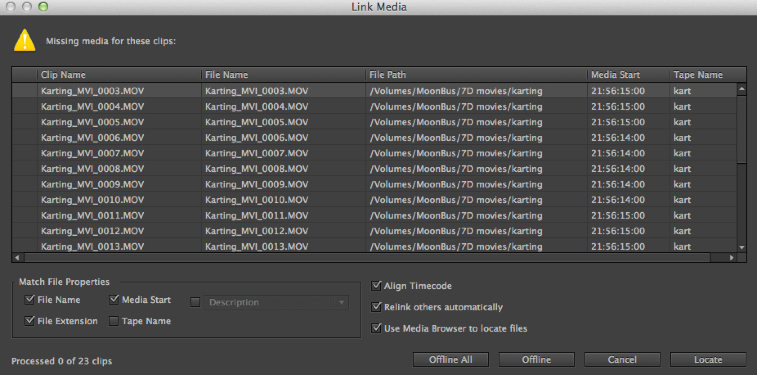This screenshot has width=757, height=375.
Task: Click the file path of Karting_MVI_0003.MOV
Action: pyautogui.click(x=456, y=91)
